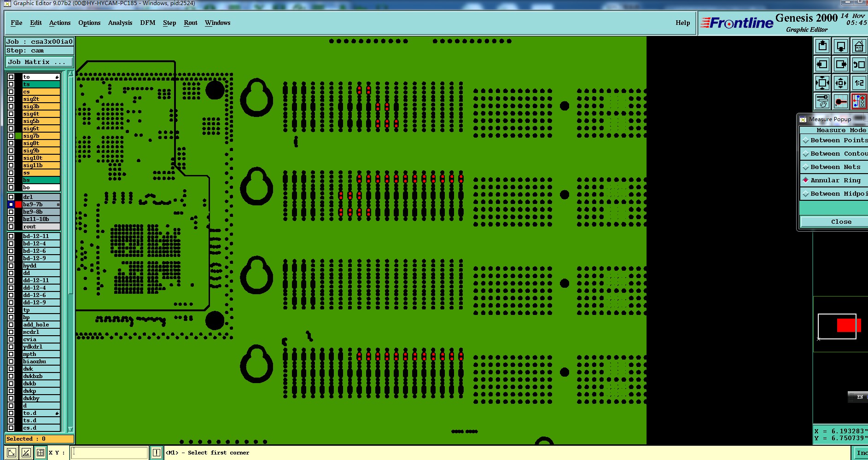Select Between Nets measure mode
Image resolution: width=868 pixels, height=460 pixels.
(x=834, y=167)
